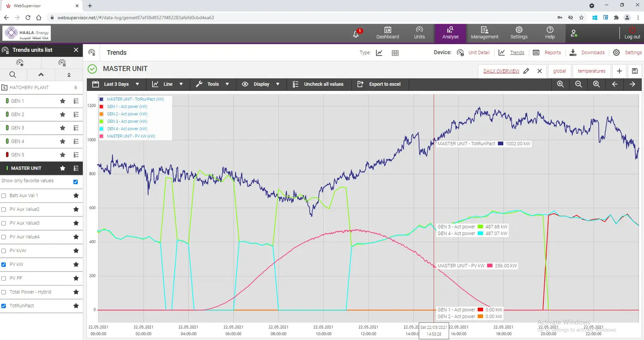The image size is (644, 340).
Task: Open the values list icon for GEN 3
Action: click(76, 128)
